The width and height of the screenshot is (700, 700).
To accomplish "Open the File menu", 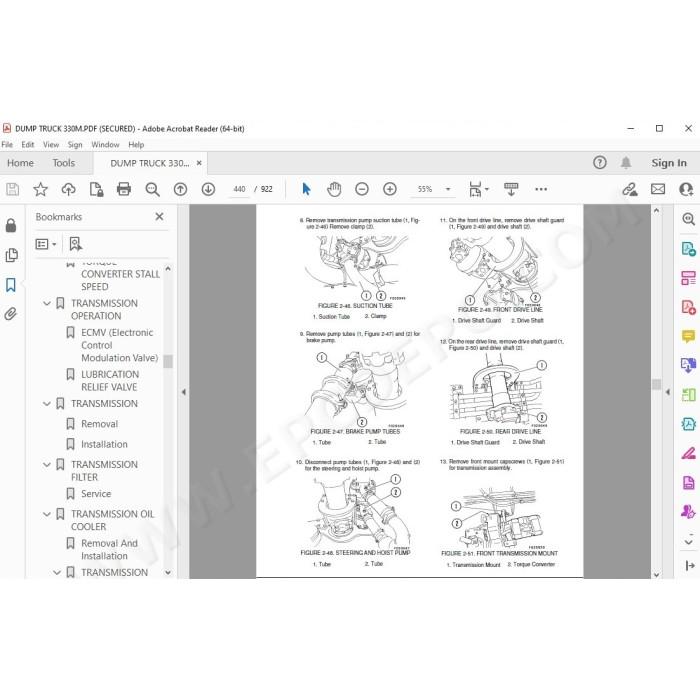I will click(7, 145).
